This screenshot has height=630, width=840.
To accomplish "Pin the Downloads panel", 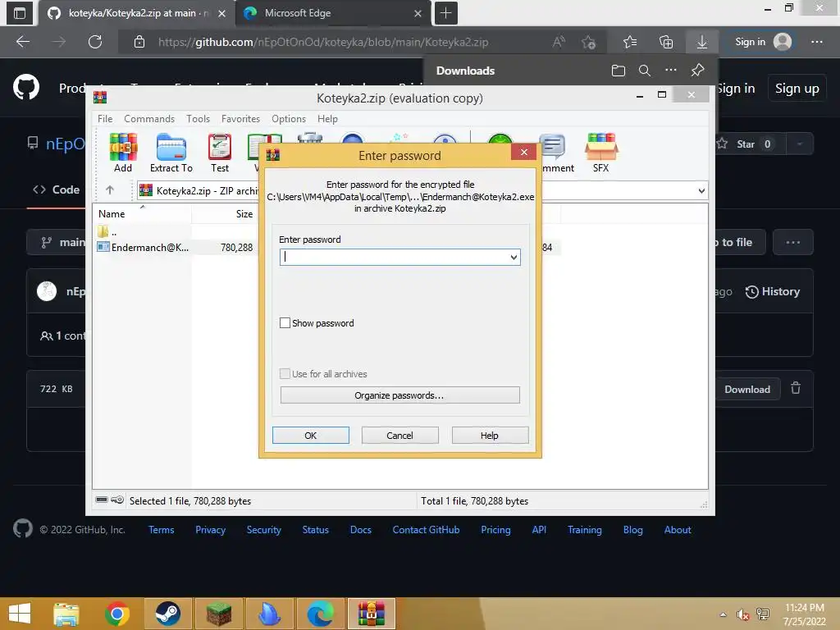I will 697,71.
